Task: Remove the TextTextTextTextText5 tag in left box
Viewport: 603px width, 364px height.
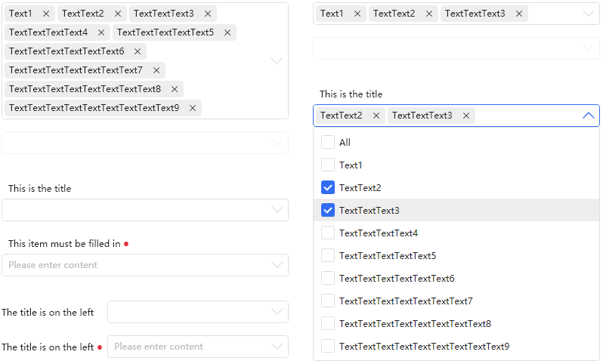Action: (227, 32)
